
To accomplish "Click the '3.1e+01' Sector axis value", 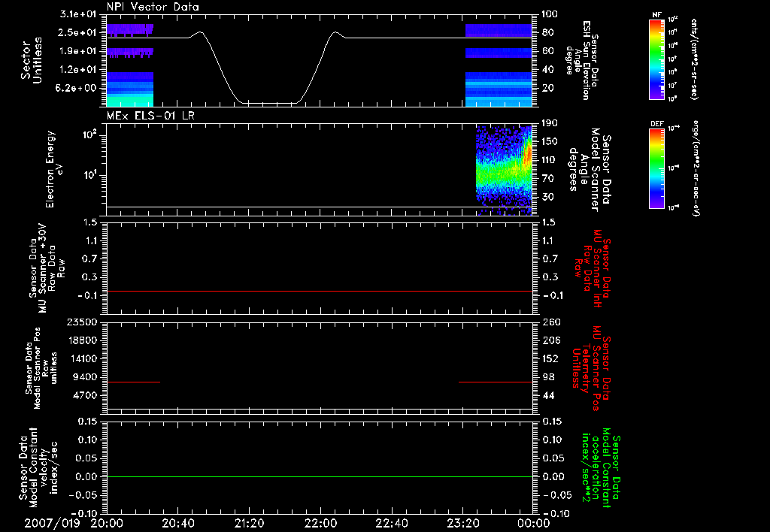I will [x=77, y=14].
